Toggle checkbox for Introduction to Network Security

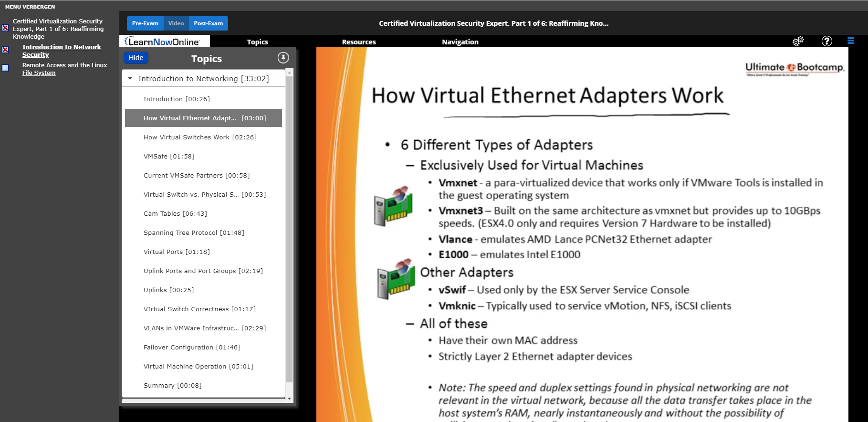5,50
